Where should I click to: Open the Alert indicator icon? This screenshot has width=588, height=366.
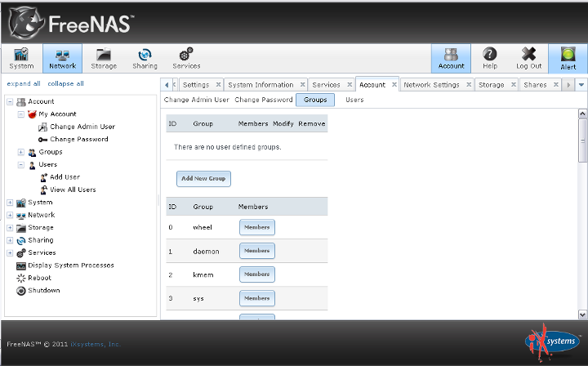tap(568, 59)
